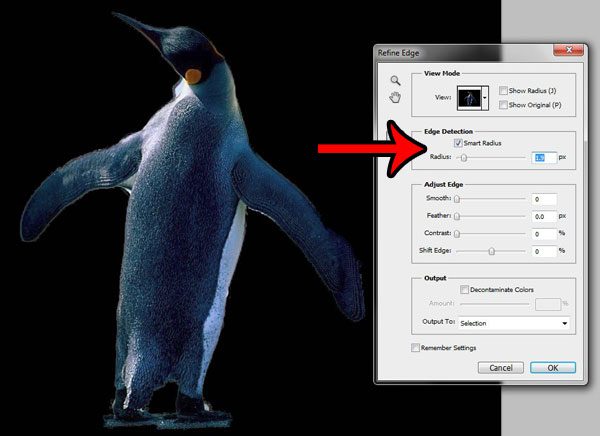Screen dimensions: 600x436
Task: Click the Contrast percent value field
Action: pyautogui.click(x=545, y=233)
